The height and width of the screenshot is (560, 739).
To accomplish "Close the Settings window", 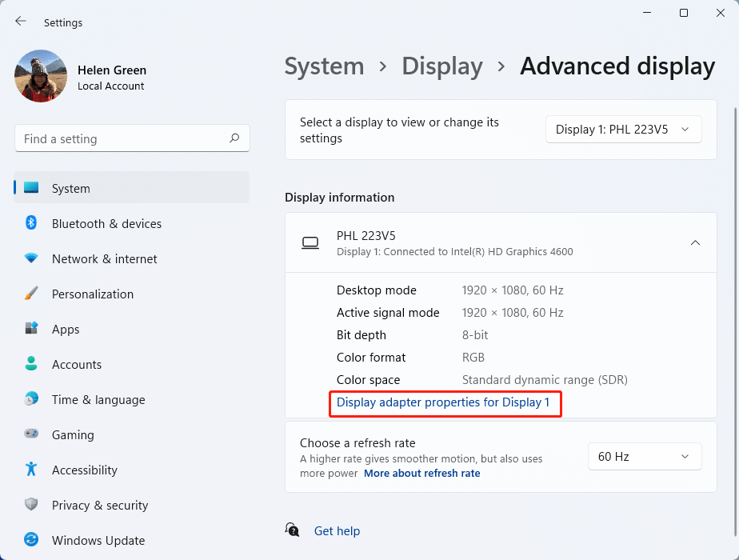I will coord(720,13).
